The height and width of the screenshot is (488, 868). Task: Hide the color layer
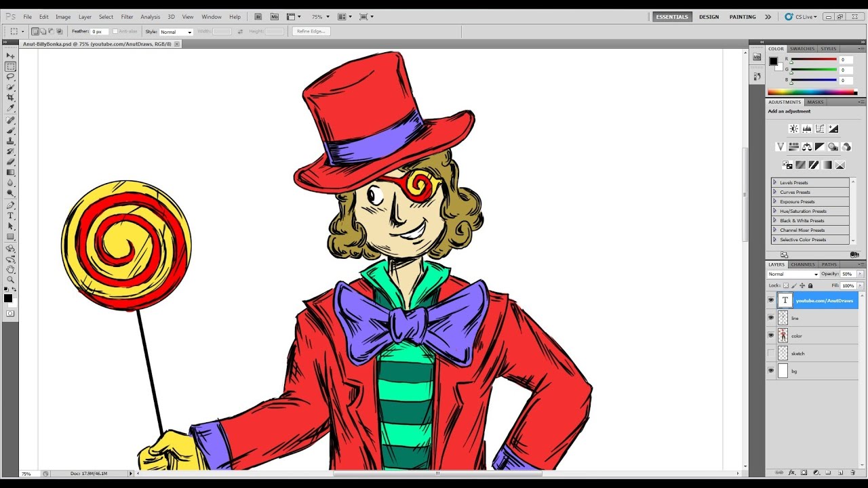click(x=771, y=335)
